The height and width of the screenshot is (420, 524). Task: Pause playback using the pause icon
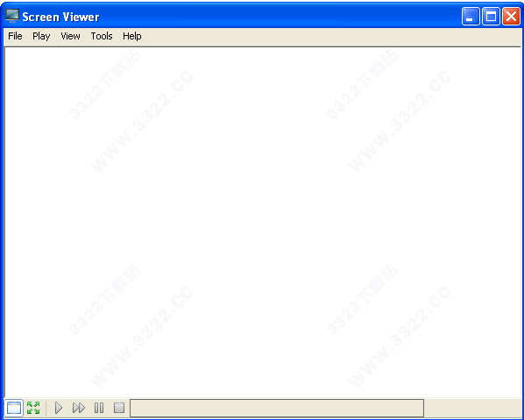click(99, 408)
